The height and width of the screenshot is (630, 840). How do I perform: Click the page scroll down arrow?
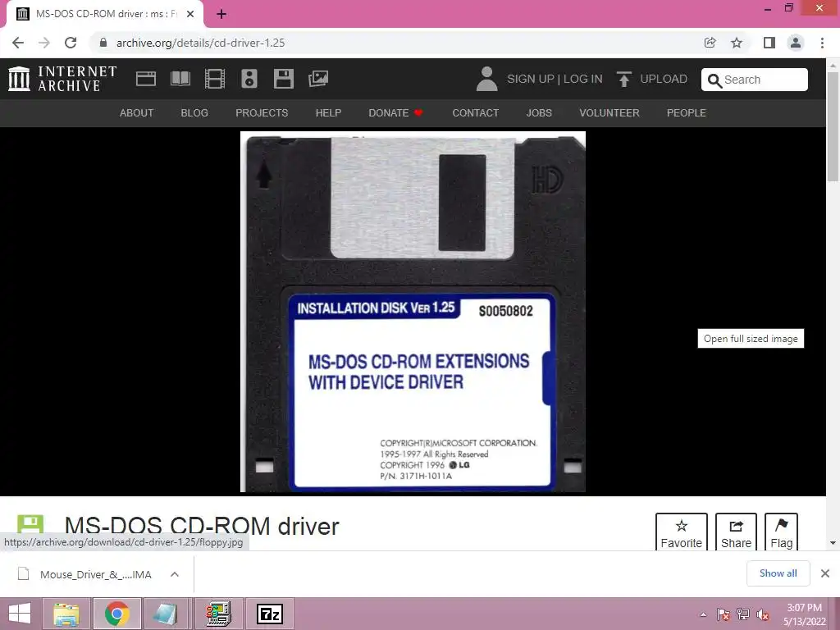click(833, 543)
